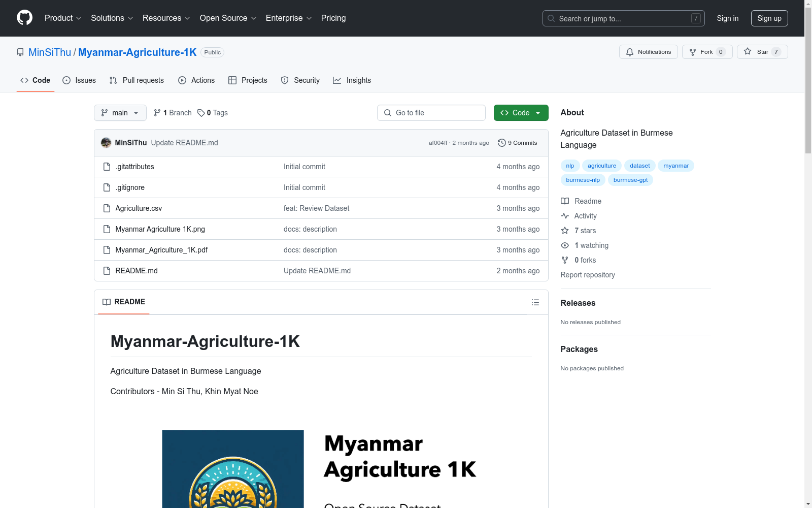Click the file icon for Agriculture.csv
The image size is (812, 508).
point(107,208)
